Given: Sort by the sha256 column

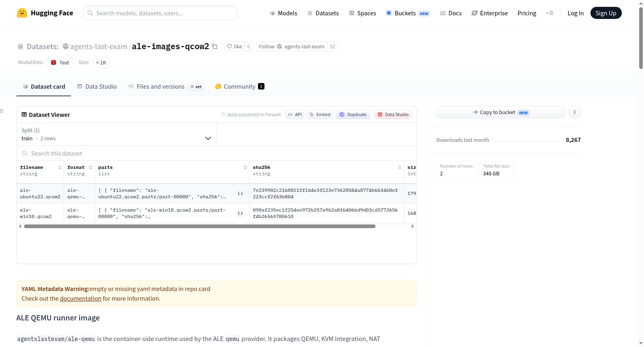Looking at the screenshot, I should coord(400,167).
